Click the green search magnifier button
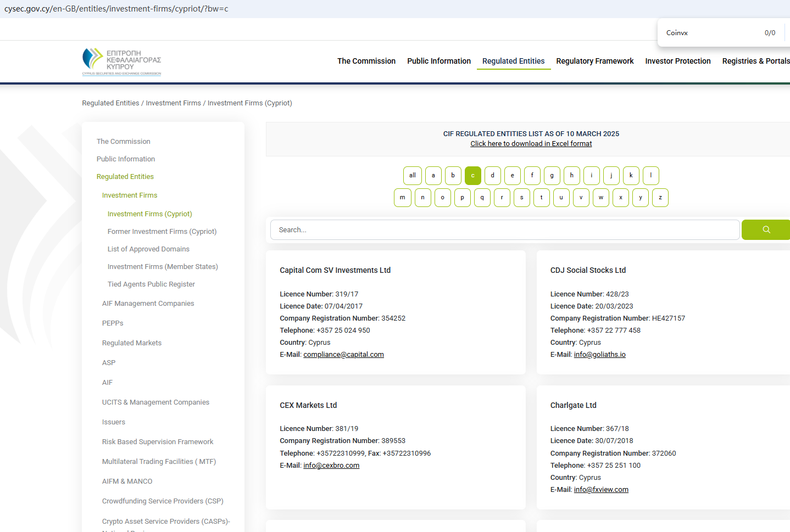Viewport: 790px width, 532px height. pyautogui.click(x=766, y=230)
